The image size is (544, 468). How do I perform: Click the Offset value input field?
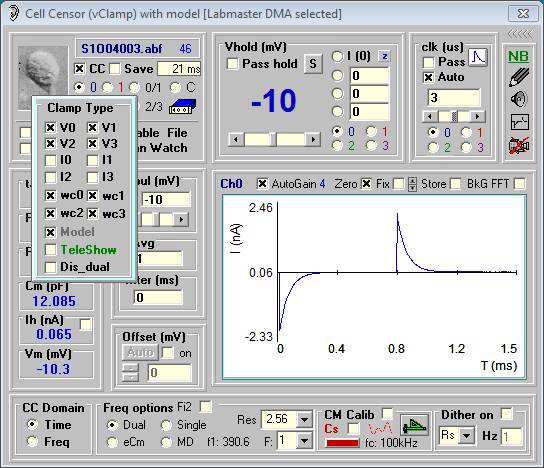coord(170,373)
